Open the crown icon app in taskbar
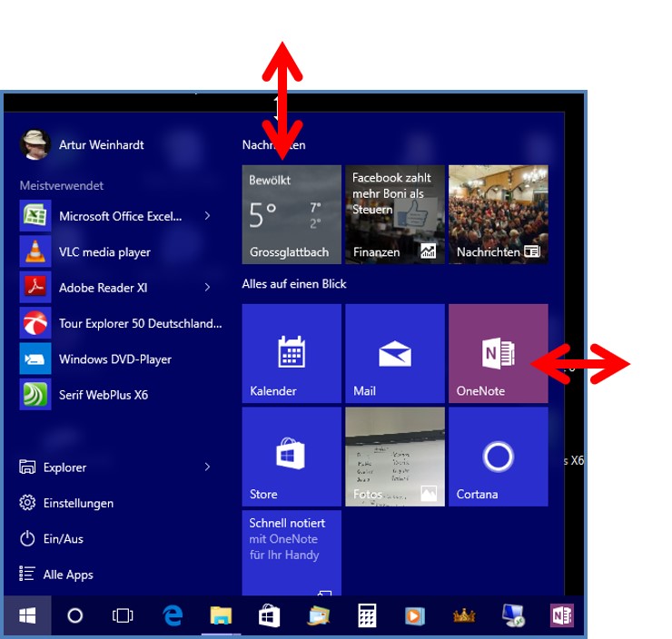This screenshot has height=639, width=672. coord(464,616)
